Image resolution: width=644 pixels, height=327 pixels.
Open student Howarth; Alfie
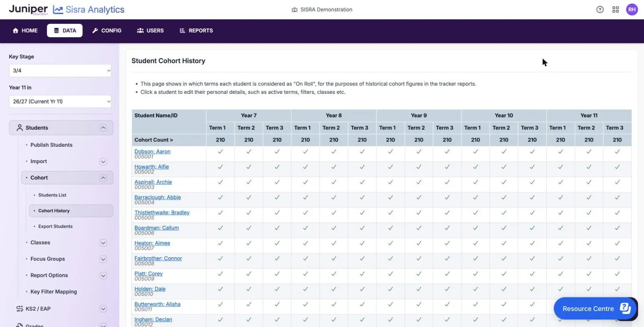click(x=152, y=166)
